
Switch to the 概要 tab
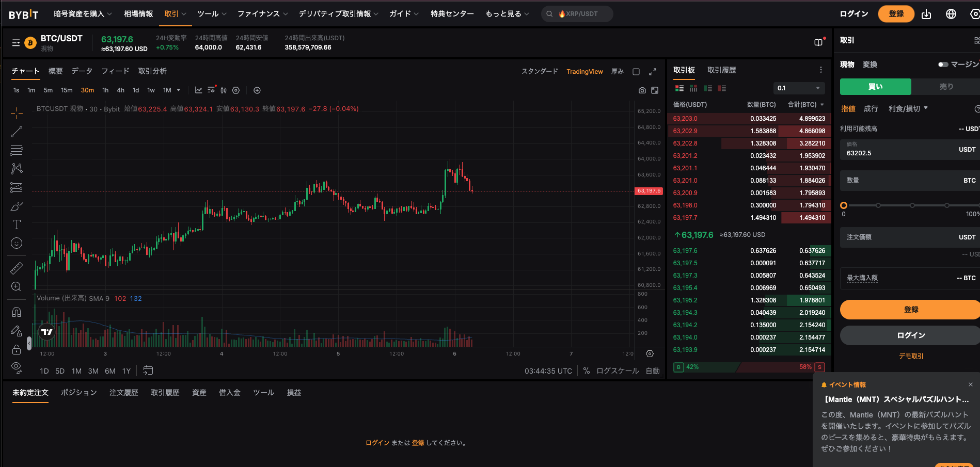pos(56,71)
